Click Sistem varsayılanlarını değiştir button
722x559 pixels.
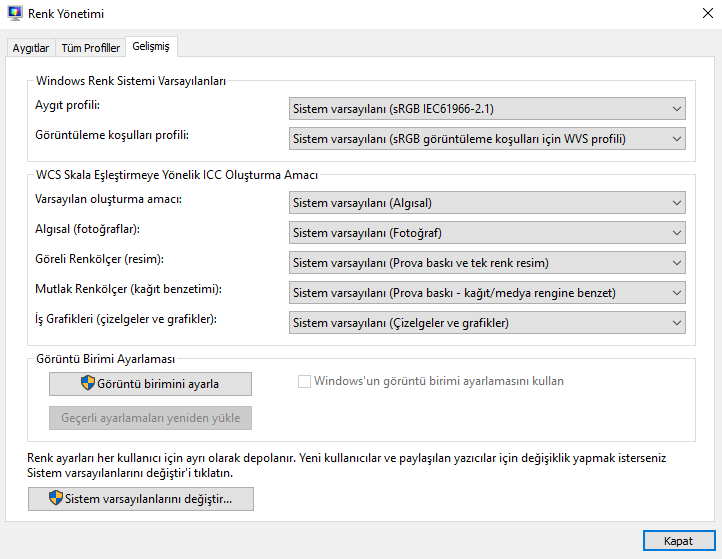pos(141,499)
